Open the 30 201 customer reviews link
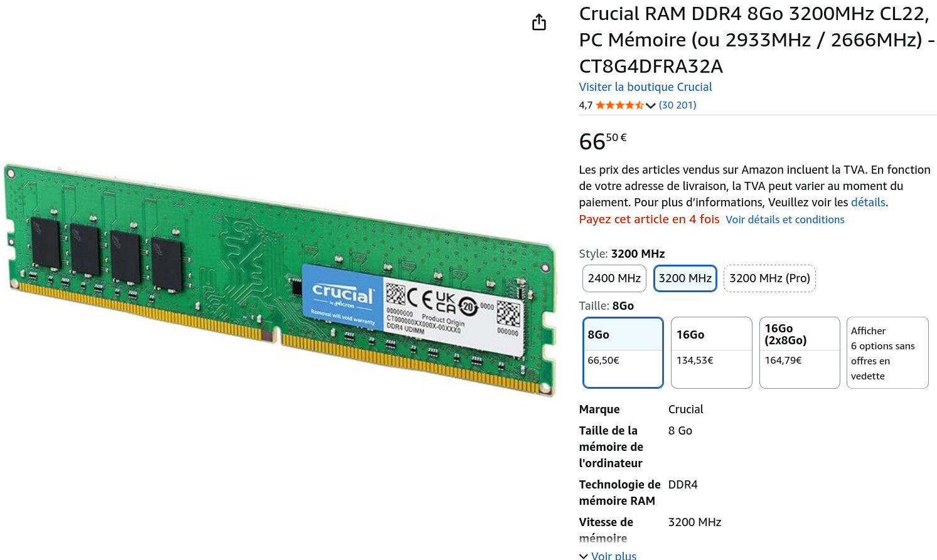 pos(677,105)
